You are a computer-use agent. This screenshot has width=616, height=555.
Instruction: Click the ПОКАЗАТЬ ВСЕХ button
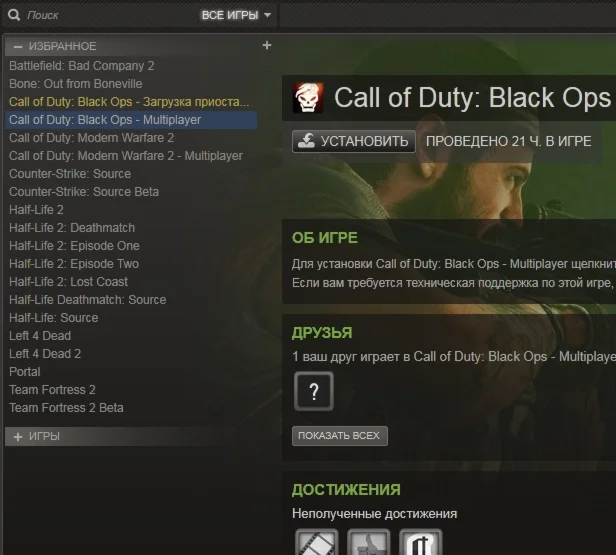click(340, 436)
